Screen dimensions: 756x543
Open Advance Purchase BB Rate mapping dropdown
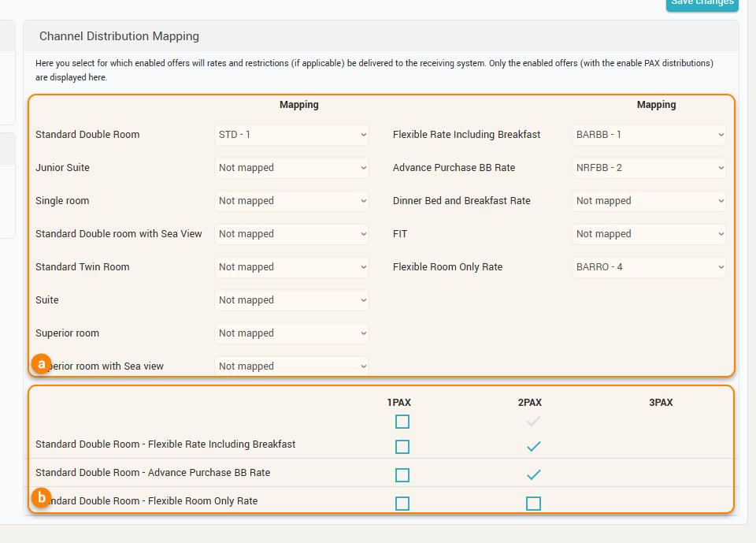[649, 168]
